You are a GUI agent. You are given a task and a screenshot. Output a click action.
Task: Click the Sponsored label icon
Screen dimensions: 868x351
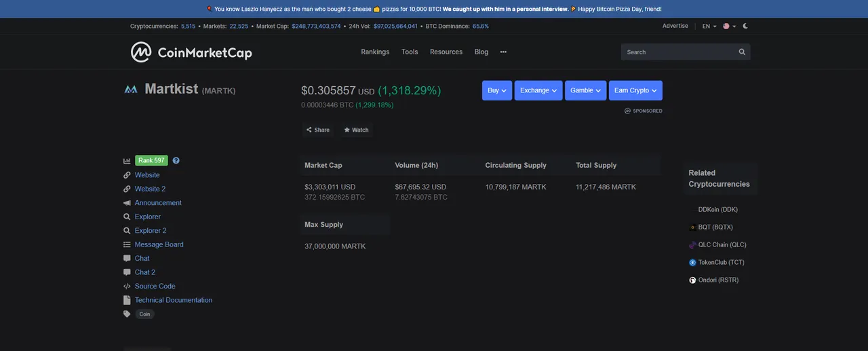coord(628,111)
